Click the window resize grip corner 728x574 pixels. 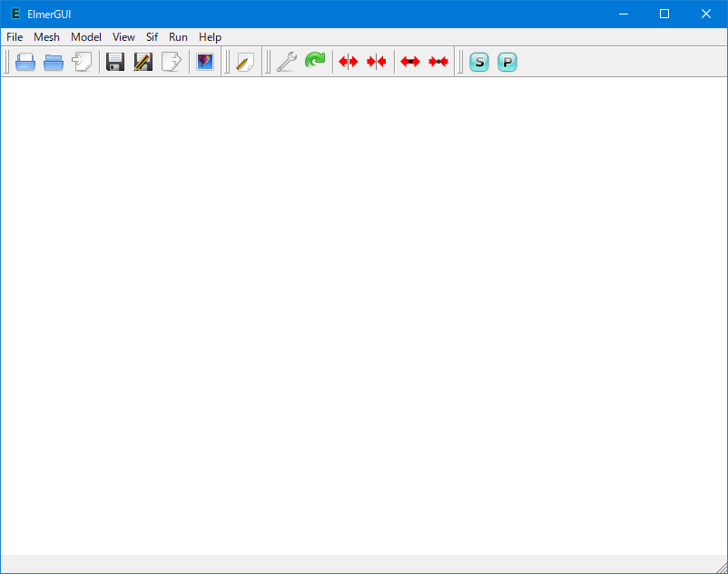coord(722,568)
